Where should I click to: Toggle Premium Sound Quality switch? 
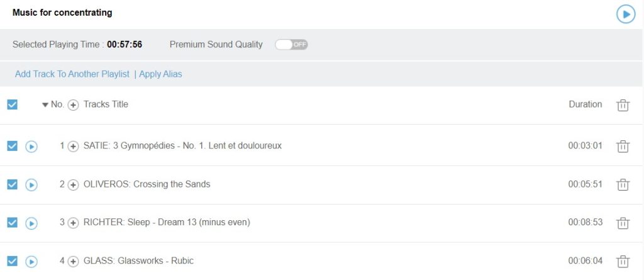(291, 45)
